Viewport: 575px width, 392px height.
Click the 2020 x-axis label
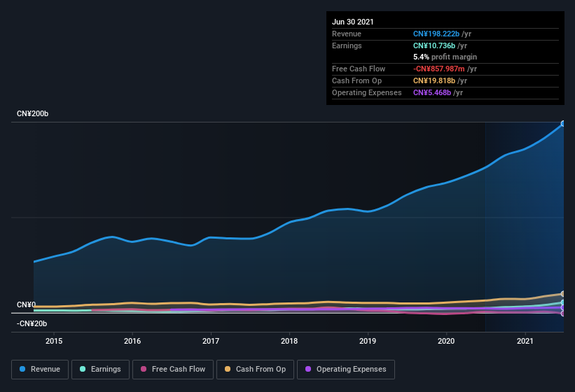[x=446, y=341]
